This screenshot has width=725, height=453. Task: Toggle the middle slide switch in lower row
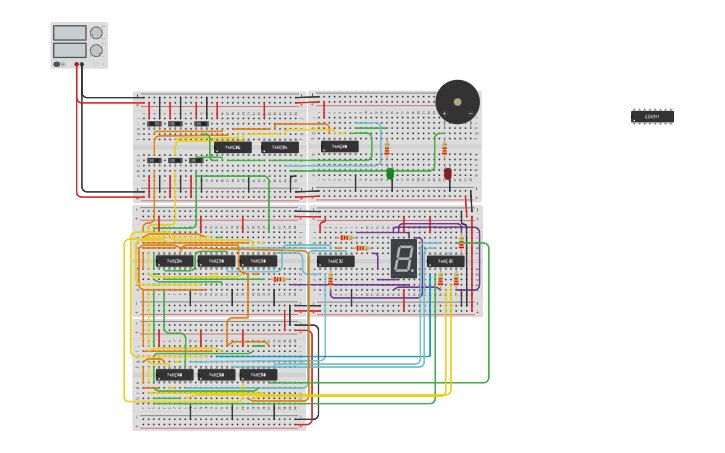pos(175,160)
